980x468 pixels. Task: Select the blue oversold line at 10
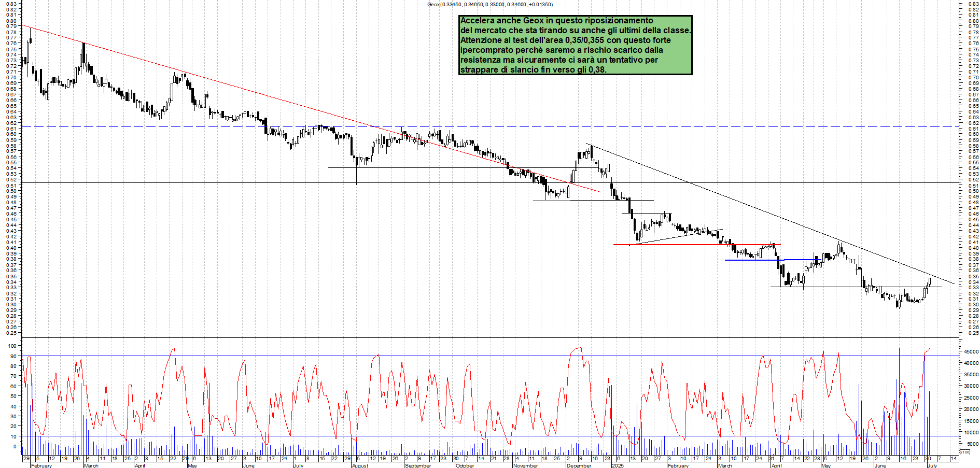tap(490, 436)
